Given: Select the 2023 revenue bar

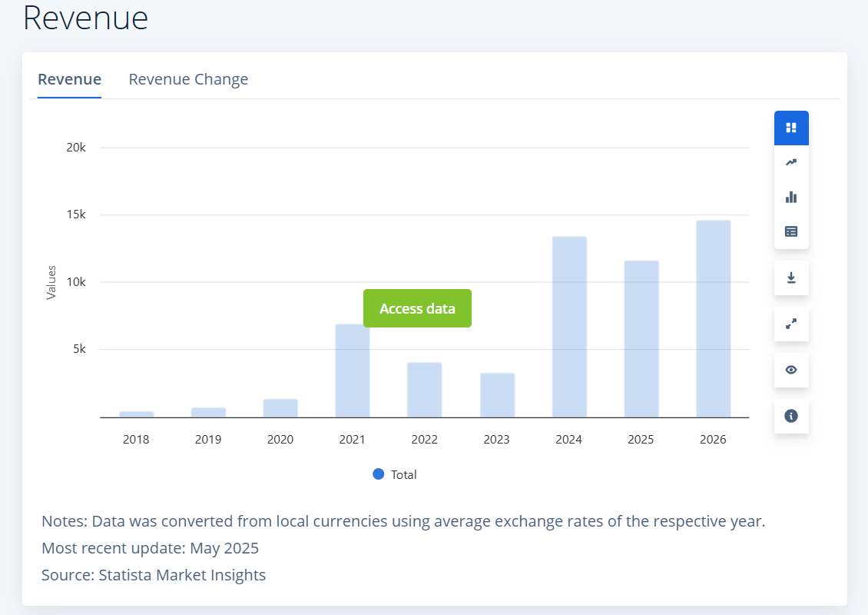Looking at the screenshot, I should (497, 396).
